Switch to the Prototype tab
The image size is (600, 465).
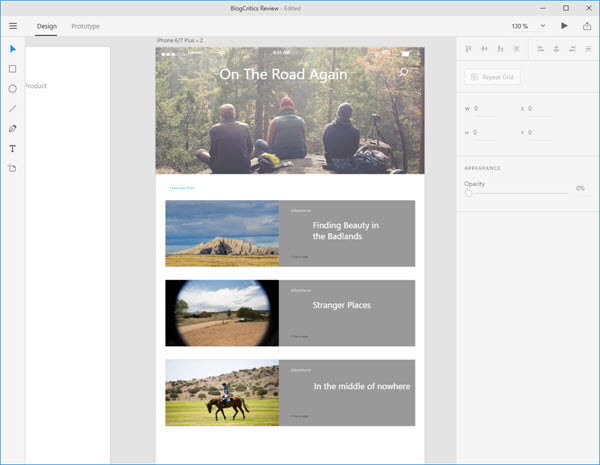tap(86, 26)
